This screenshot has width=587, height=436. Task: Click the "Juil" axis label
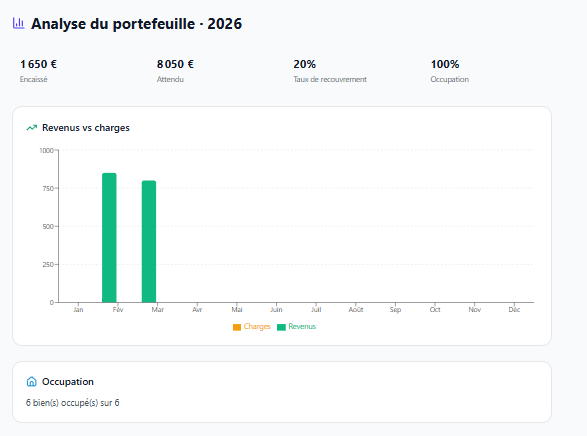click(x=316, y=310)
